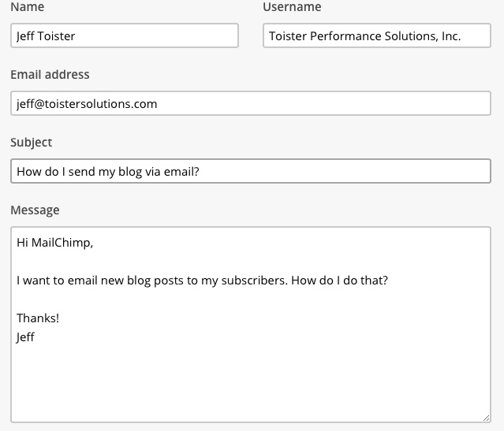504x431 pixels.
Task: Click the Email address label
Action: (50, 75)
